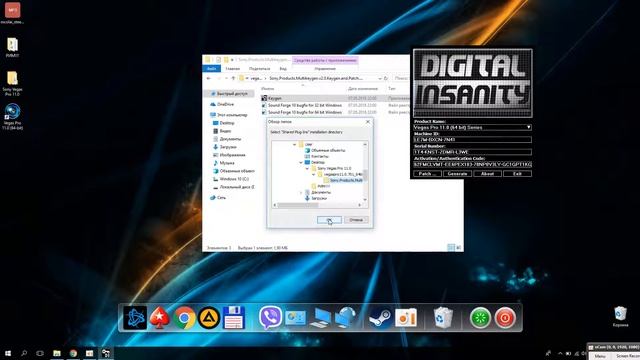Open the Поделиться ribbon tab

pos(260,69)
